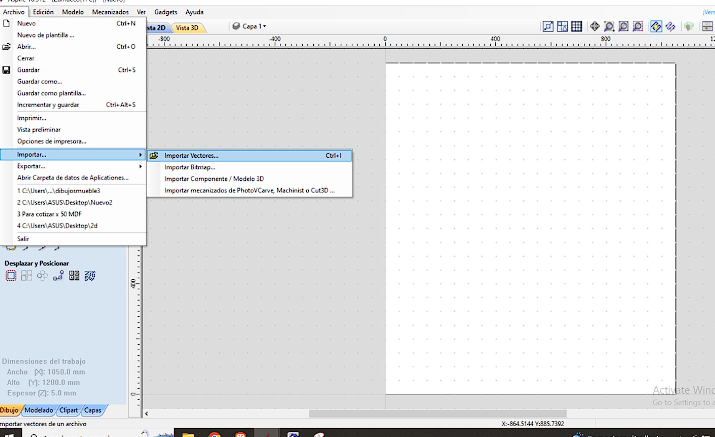715x437 pixels.
Task: Open Chrome from the taskbar
Action: (214, 434)
